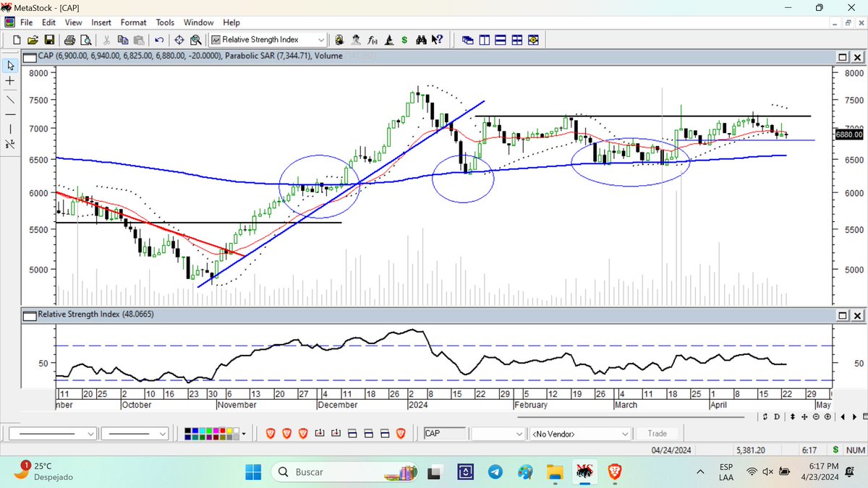868x488 pixels.
Task: Undo last action with Undo arrow
Action: (x=159, y=40)
